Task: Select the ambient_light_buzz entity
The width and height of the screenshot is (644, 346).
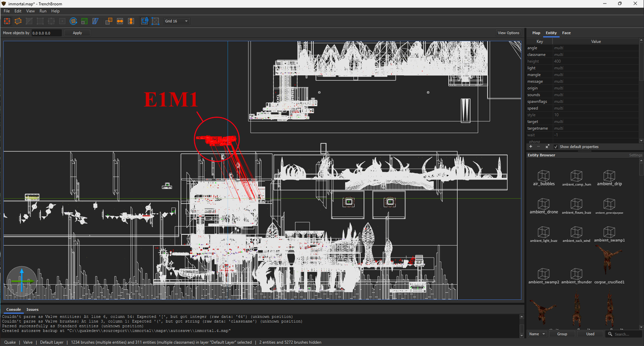Action: click(x=543, y=234)
